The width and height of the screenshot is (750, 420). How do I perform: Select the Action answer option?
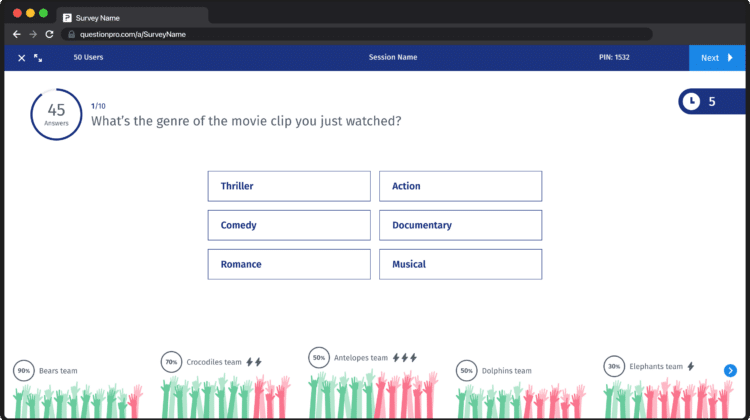pyautogui.click(x=460, y=186)
